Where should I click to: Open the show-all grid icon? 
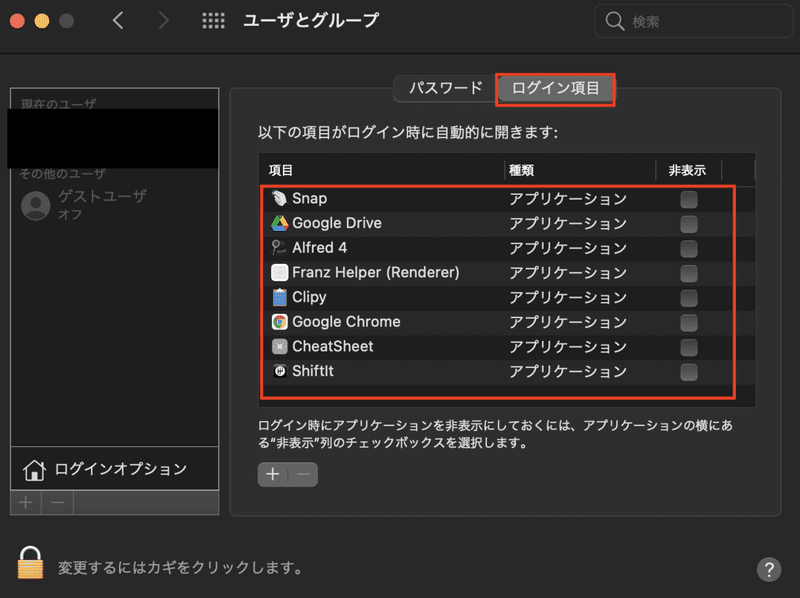213,21
